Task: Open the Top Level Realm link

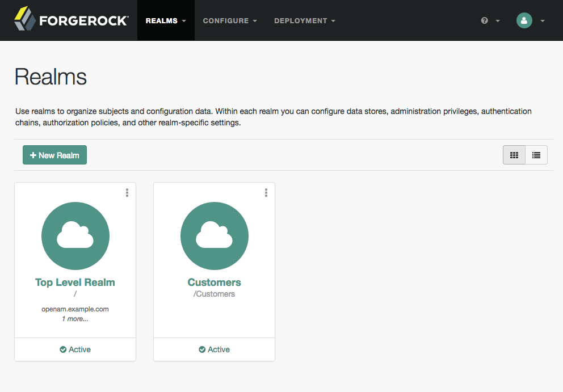Action: point(75,282)
